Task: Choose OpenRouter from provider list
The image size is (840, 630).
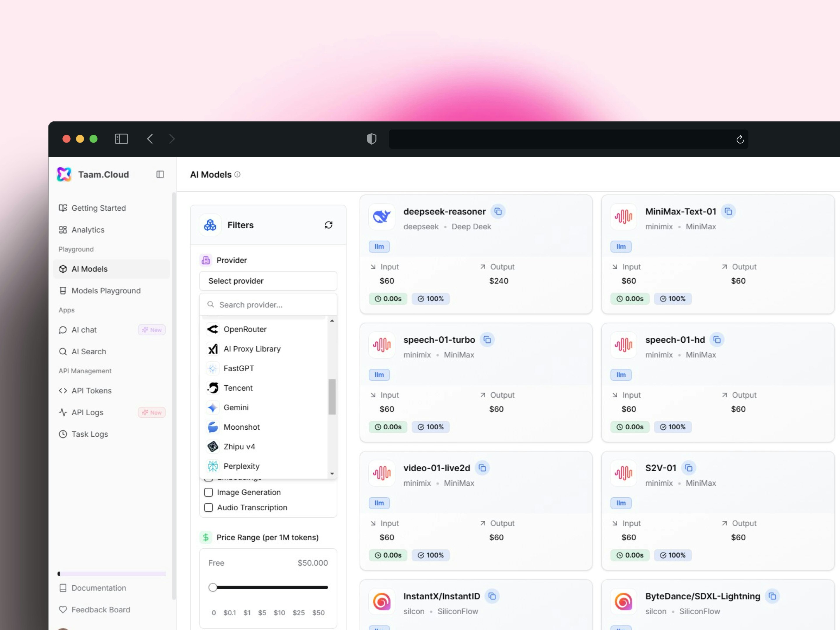Action: coord(265,329)
